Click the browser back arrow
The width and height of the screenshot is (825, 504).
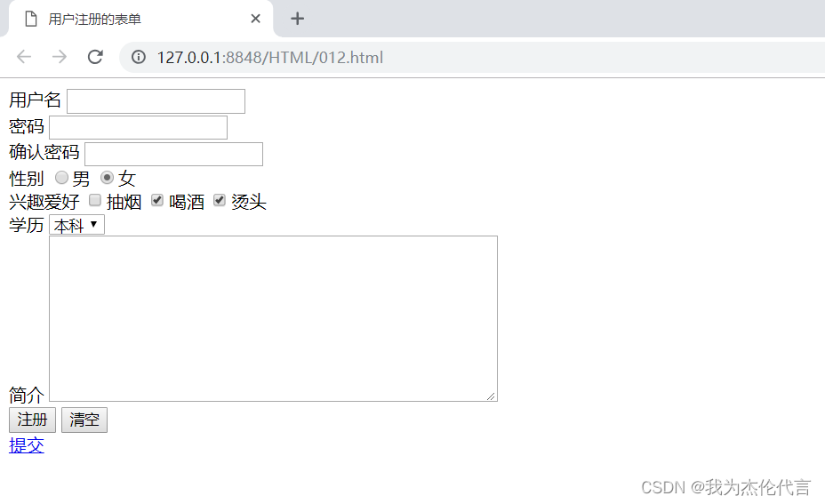(x=24, y=57)
